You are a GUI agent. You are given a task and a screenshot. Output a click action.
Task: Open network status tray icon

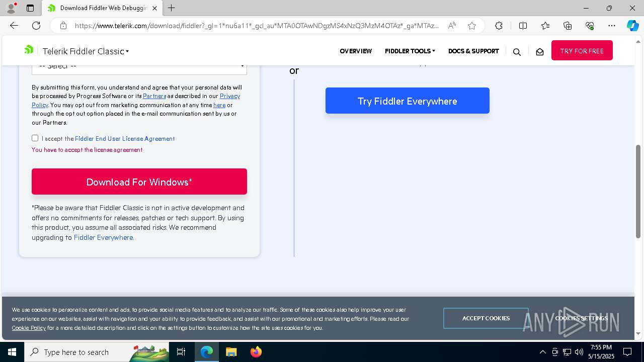click(567, 352)
